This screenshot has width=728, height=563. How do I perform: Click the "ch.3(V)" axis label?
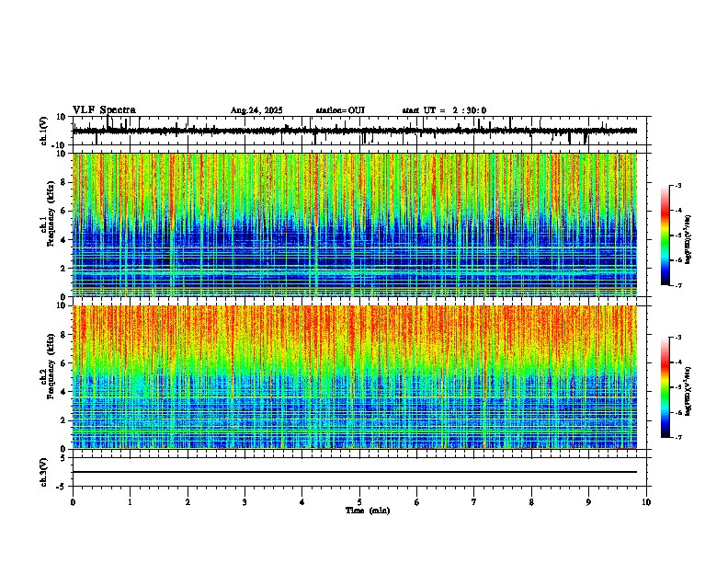[44, 473]
